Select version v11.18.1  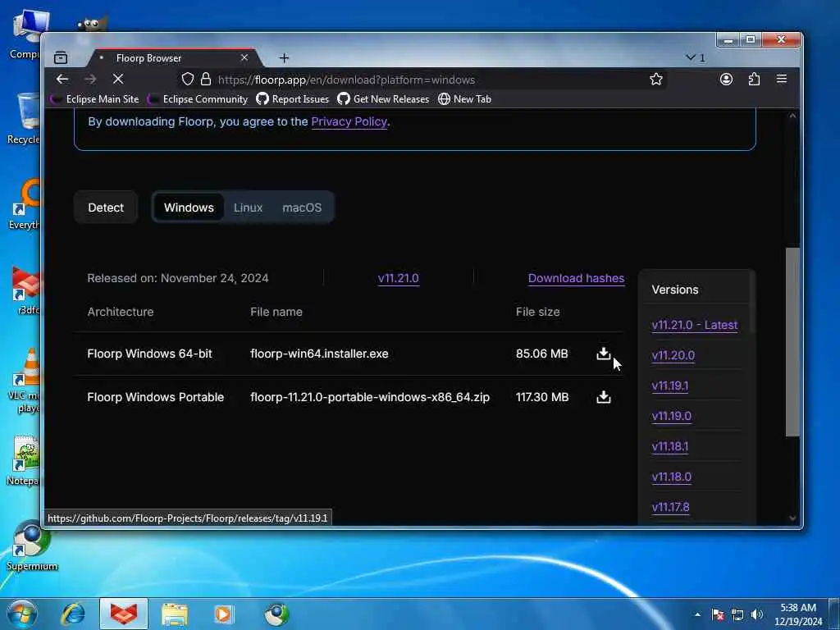669,446
